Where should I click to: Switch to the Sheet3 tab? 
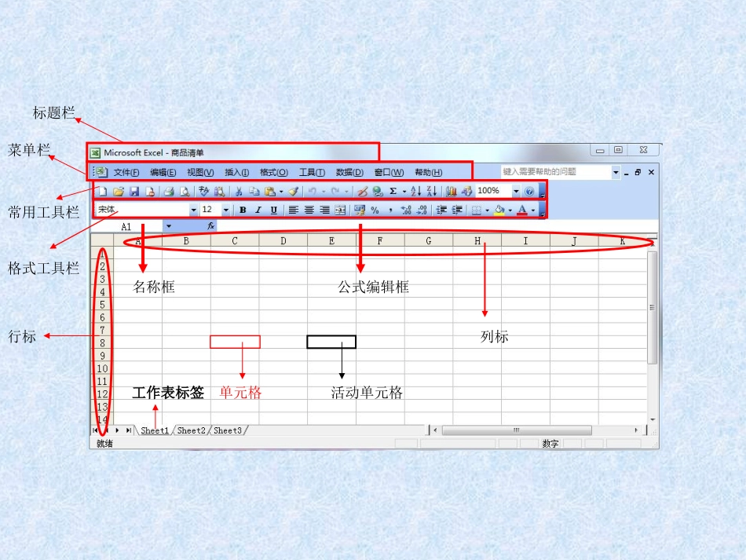pyautogui.click(x=228, y=430)
